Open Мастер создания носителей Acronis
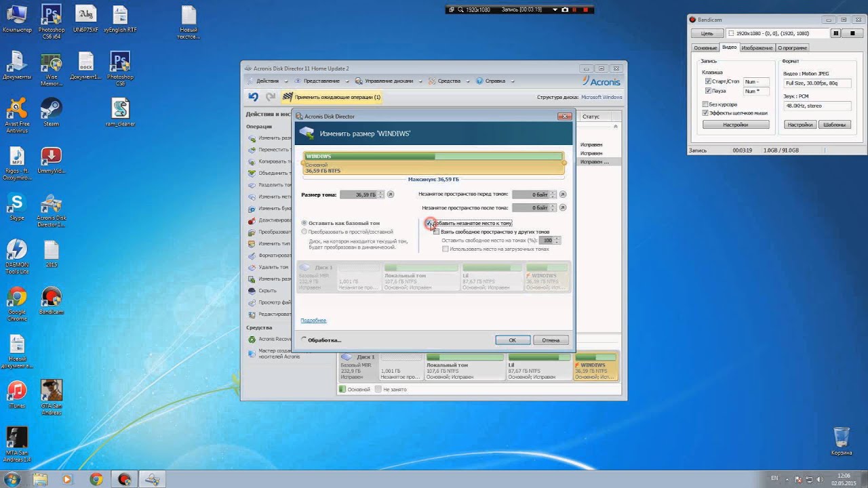Image resolution: width=868 pixels, height=488 pixels. [x=274, y=354]
